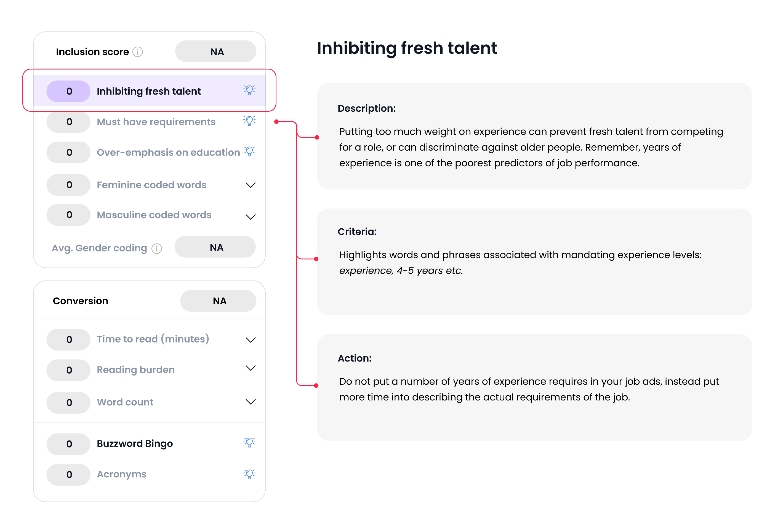Select the Must have requirements item

156,122
